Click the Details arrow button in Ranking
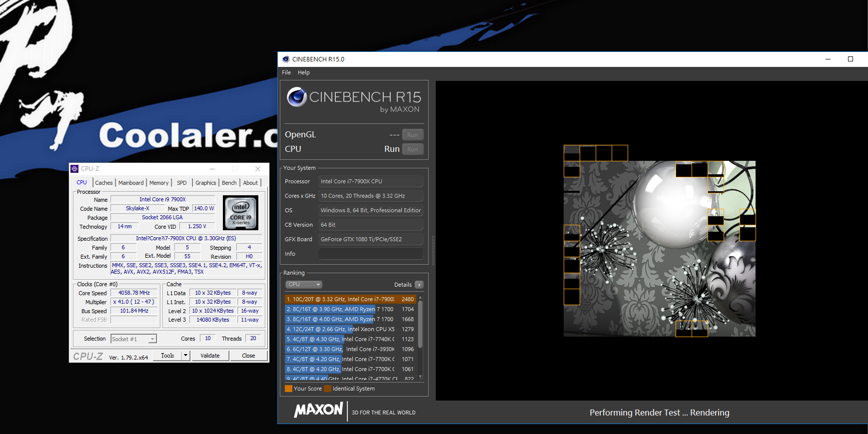This screenshot has width=868, height=434. pyautogui.click(x=419, y=285)
